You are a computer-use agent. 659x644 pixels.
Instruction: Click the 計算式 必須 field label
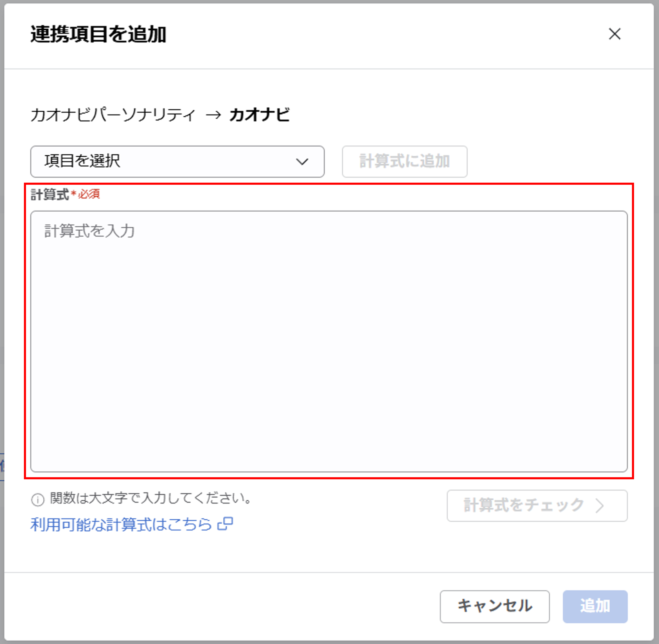65,194
